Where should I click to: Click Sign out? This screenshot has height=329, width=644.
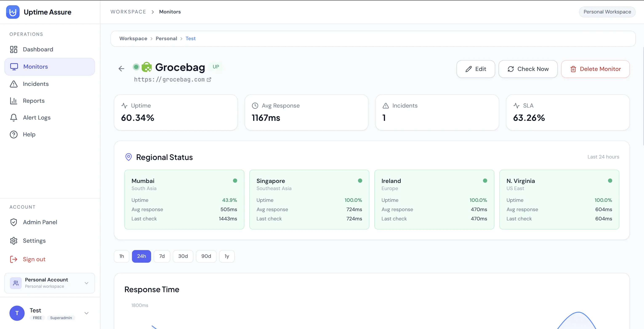tap(49, 259)
